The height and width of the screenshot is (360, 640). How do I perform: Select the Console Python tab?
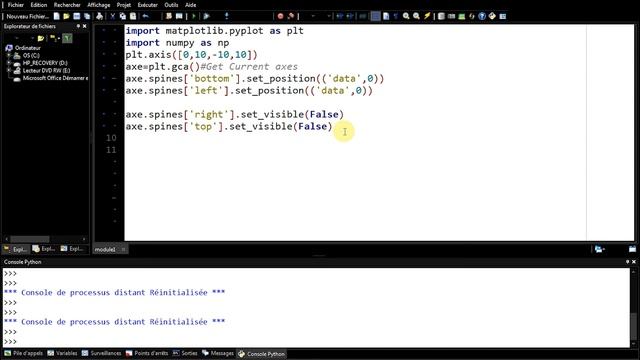(x=261, y=354)
